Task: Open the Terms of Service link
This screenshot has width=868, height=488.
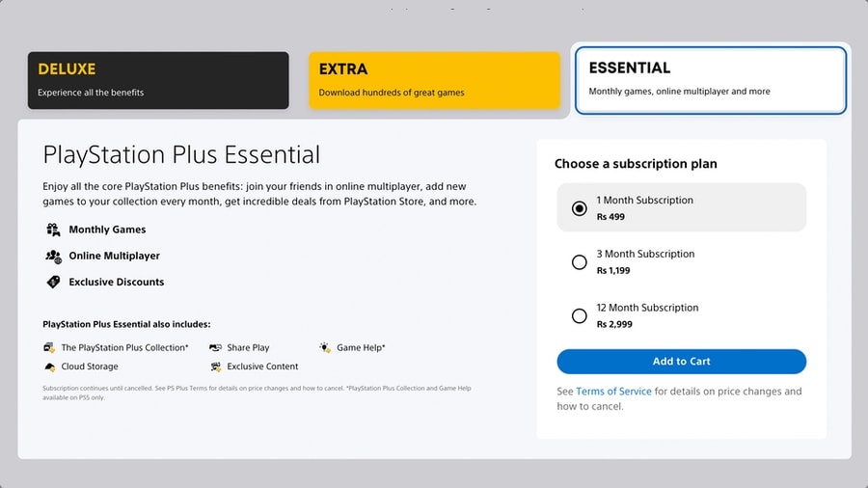Action: 613,392
